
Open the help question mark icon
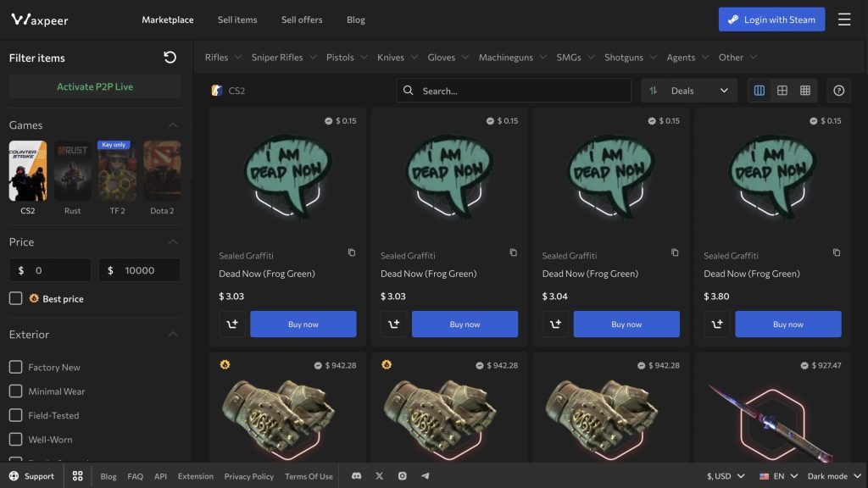pos(839,91)
